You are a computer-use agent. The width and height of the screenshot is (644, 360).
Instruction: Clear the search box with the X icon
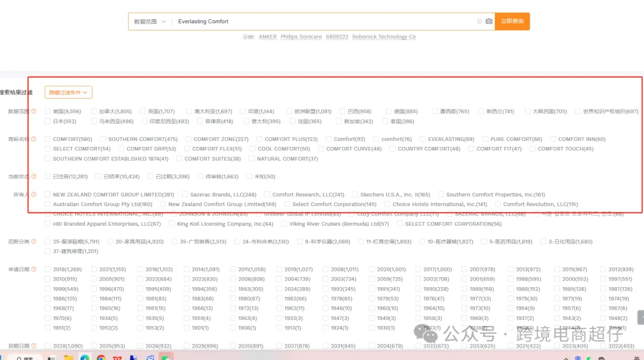point(479,21)
